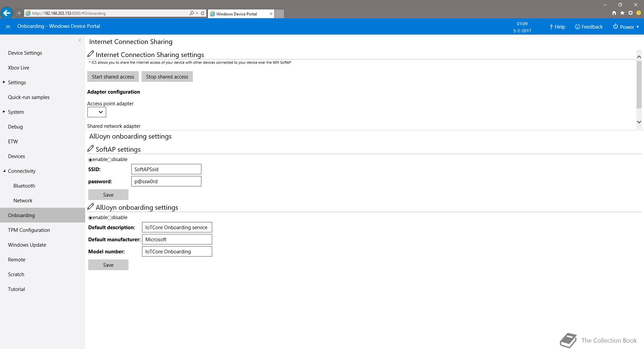Click the browser forward arrow
Image resolution: width=644 pixels, height=349 pixels.
click(x=18, y=13)
